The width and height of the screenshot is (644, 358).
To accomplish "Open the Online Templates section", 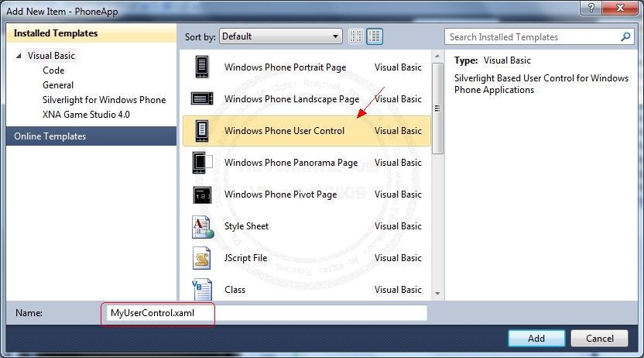I will pyautogui.click(x=91, y=136).
